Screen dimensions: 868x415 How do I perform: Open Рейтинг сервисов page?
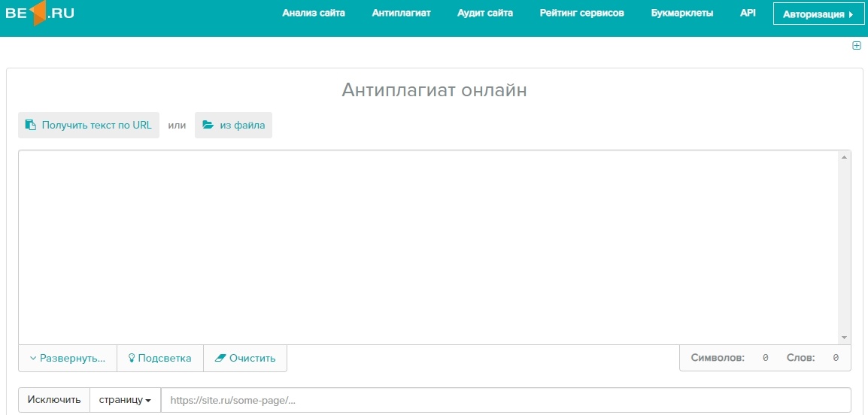581,14
